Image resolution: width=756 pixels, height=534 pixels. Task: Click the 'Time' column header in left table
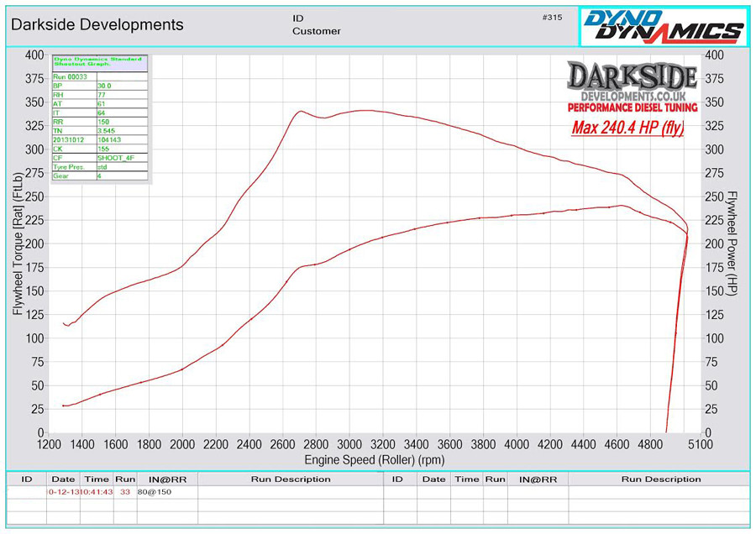pyautogui.click(x=97, y=479)
